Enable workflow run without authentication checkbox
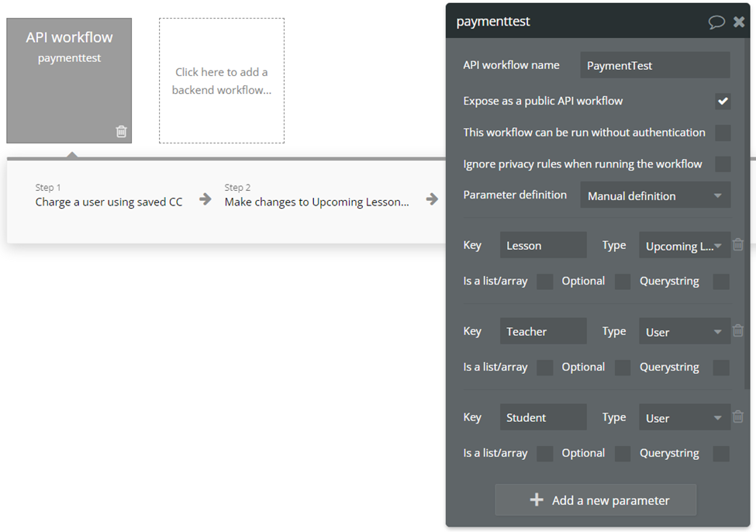The width and height of the screenshot is (756, 532). (723, 133)
